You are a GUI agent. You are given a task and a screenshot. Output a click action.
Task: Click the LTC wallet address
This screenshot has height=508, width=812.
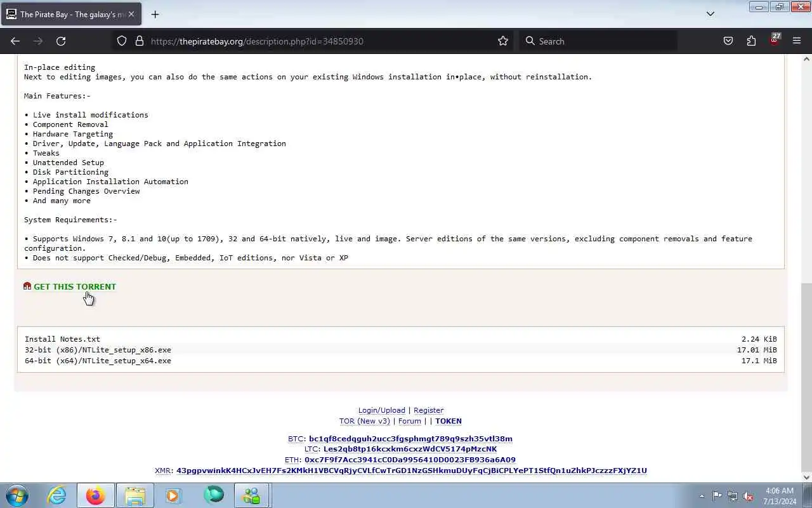pyautogui.click(x=410, y=449)
